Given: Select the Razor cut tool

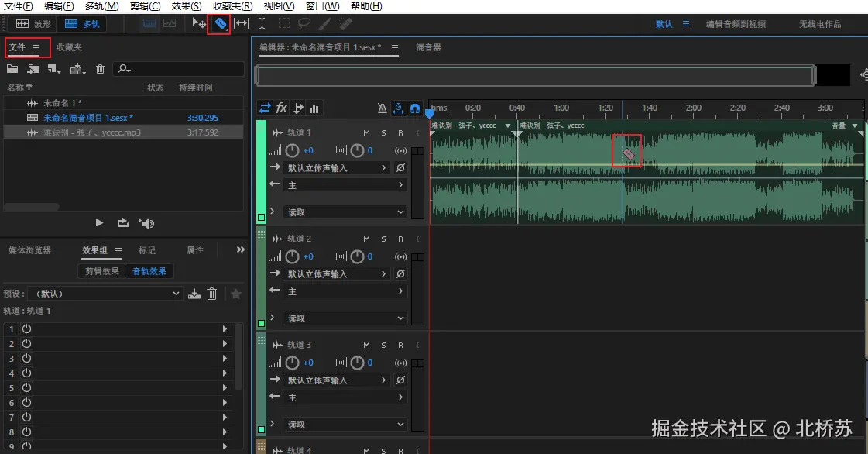Looking at the screenshot, I should (x=221, y=23).
